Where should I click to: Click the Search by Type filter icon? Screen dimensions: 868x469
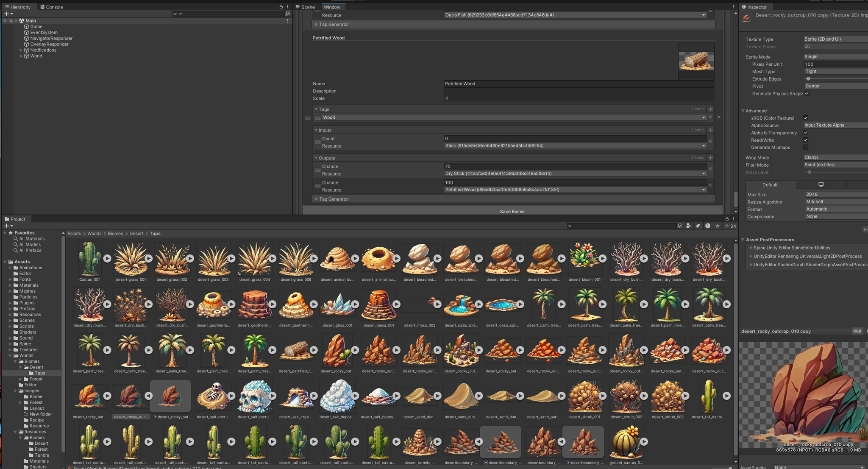pos(688,226)
